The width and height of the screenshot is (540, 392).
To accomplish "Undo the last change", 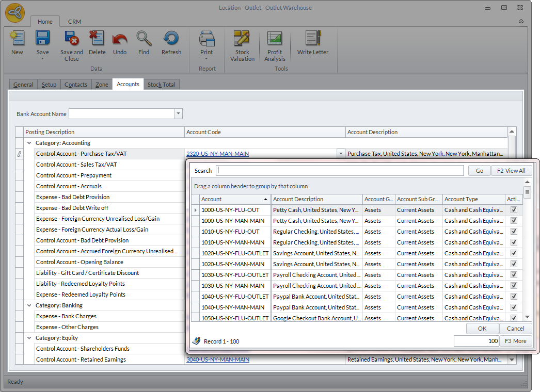I will 120,42.
